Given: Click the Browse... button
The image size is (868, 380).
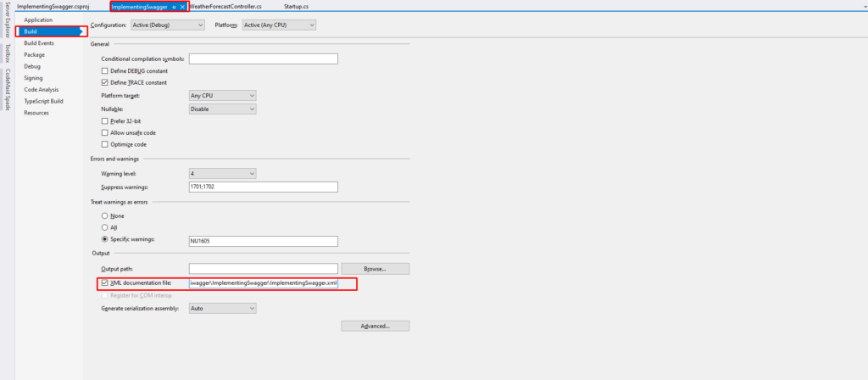Looking at the screenshot, I should click(375, 269).
